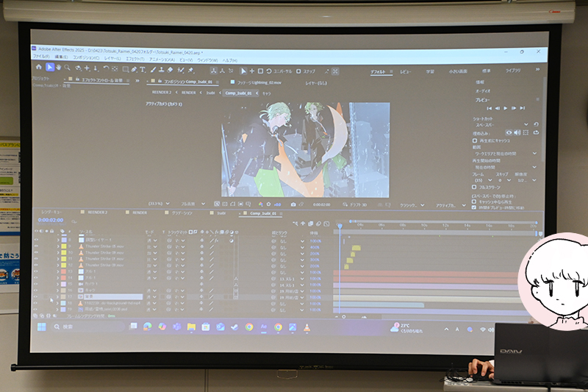
Task: Click the export icon in Preview panel
Action: coord(537,132)
